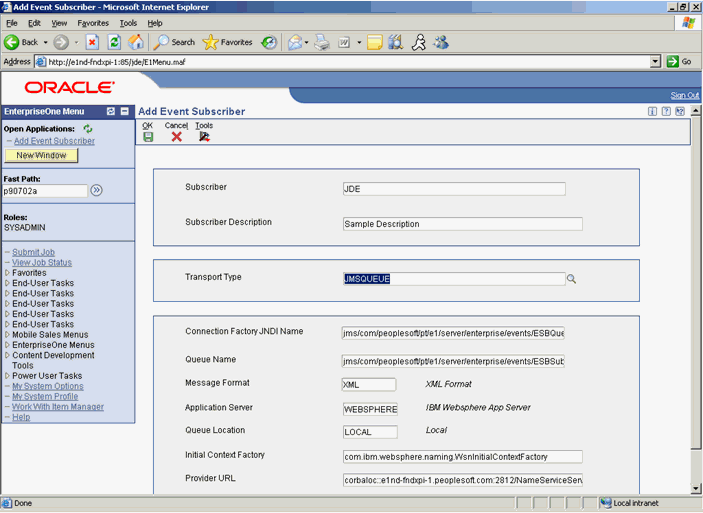Click the Research book toolbar icon

pyautogui.click(x=395, y=43)
